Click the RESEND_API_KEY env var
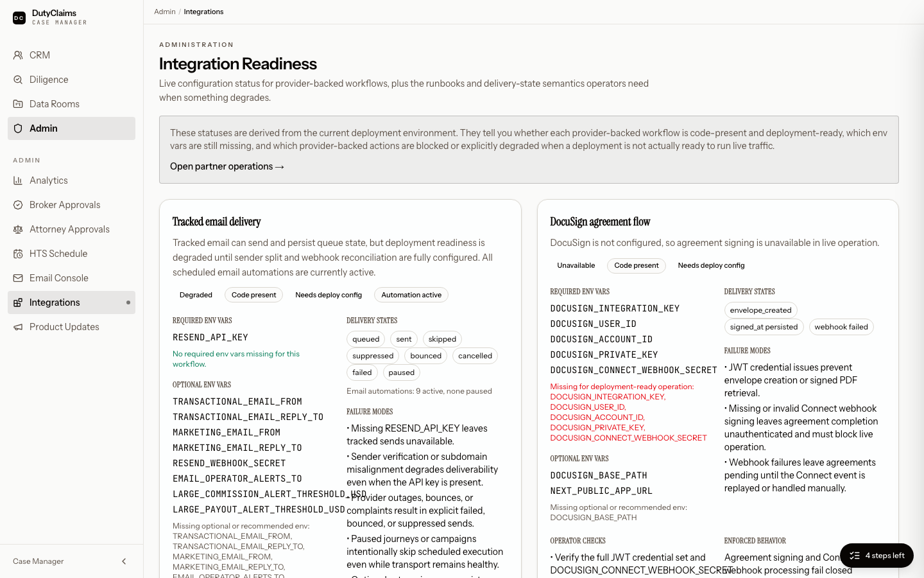Viewport: 924px width, 578px height. tap(210, 337)
